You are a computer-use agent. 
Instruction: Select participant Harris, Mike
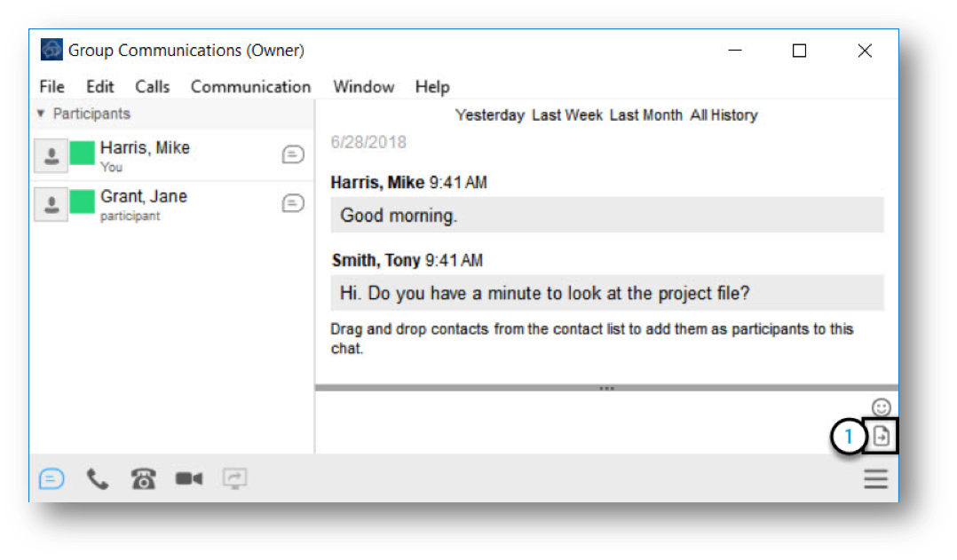172,155
